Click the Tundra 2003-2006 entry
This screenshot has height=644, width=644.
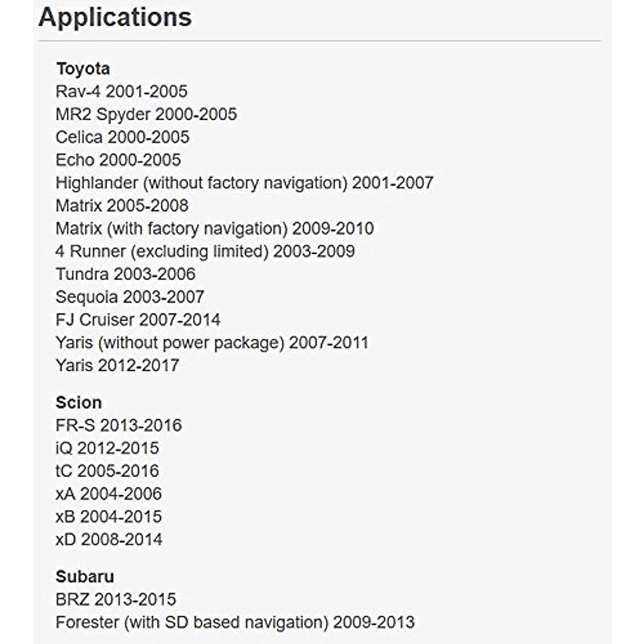126,274
